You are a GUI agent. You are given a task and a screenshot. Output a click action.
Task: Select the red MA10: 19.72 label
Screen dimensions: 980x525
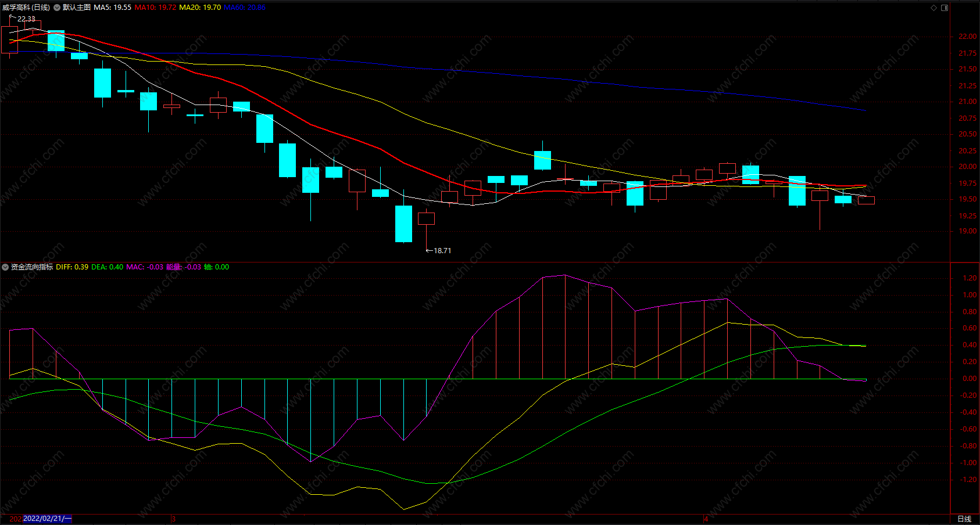(155, 8)
